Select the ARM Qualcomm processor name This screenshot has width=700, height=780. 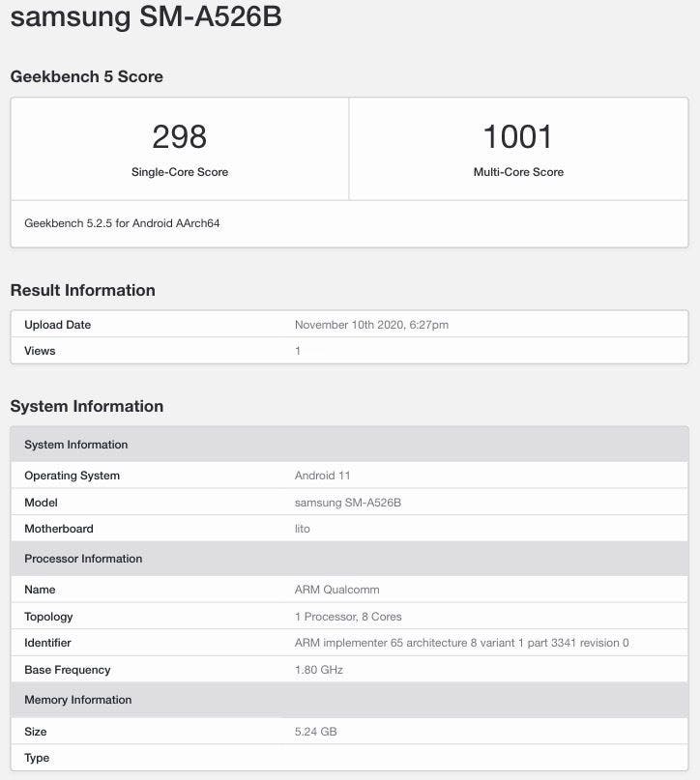coord(336,590)
